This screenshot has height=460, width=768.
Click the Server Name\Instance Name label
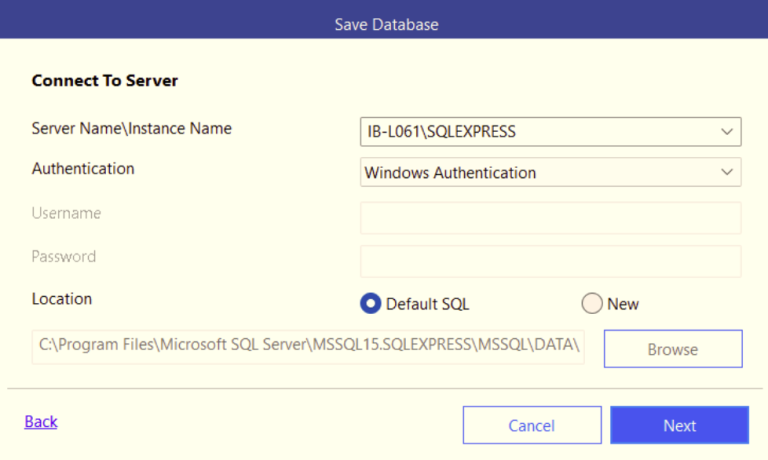point(132,128)
